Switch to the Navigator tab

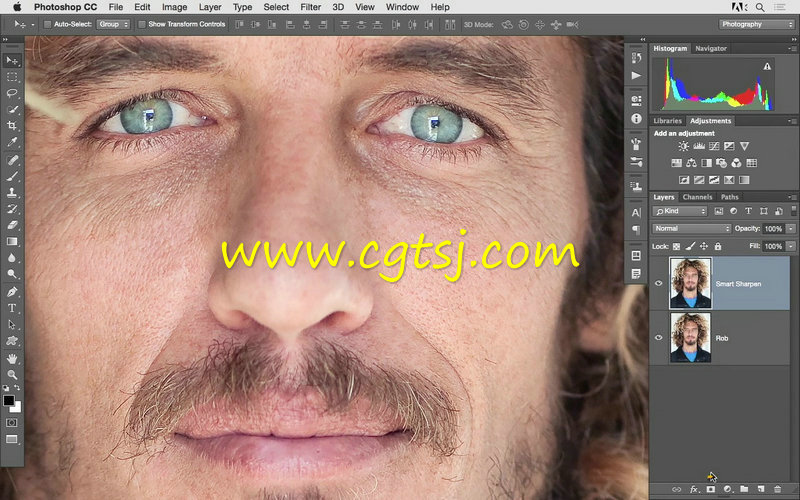pyautogui.click(x=711, y=48)
